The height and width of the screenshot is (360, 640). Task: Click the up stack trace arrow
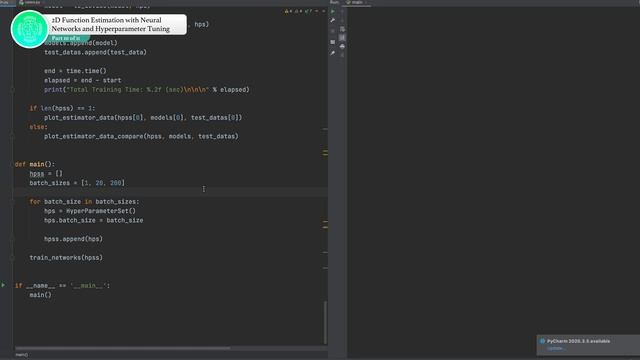pyautogui.click(x=342, y=11)
